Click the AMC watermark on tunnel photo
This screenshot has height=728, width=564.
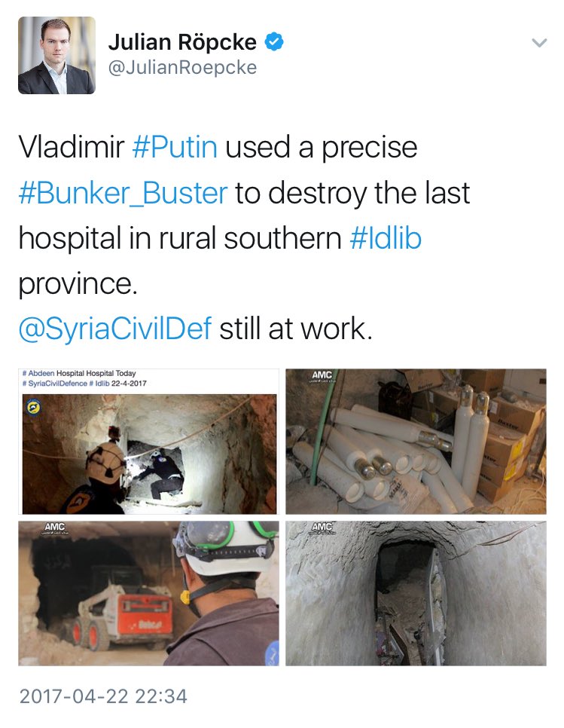point(322,528)
